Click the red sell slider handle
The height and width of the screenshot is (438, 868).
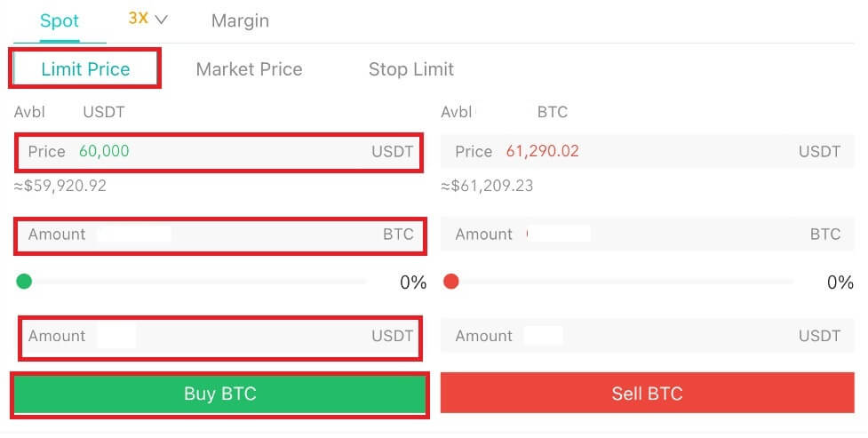coord(450,282)
